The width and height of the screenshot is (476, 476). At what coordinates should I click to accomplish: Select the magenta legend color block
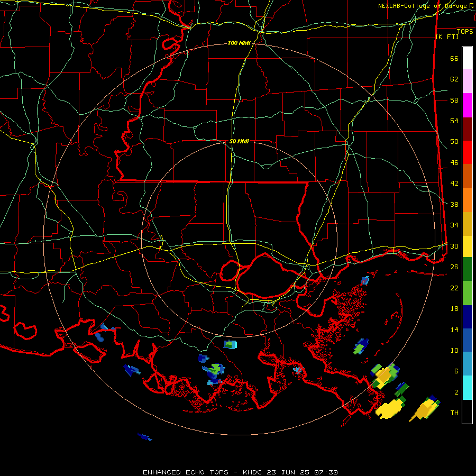tap(467, 105)
